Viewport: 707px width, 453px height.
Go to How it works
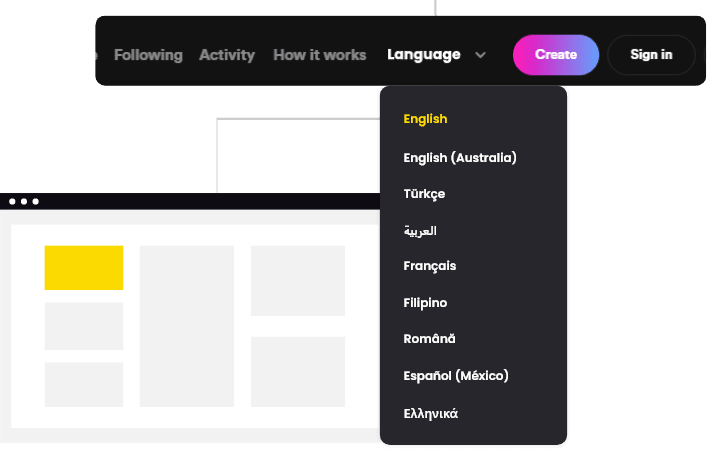[x=320, y=55]
